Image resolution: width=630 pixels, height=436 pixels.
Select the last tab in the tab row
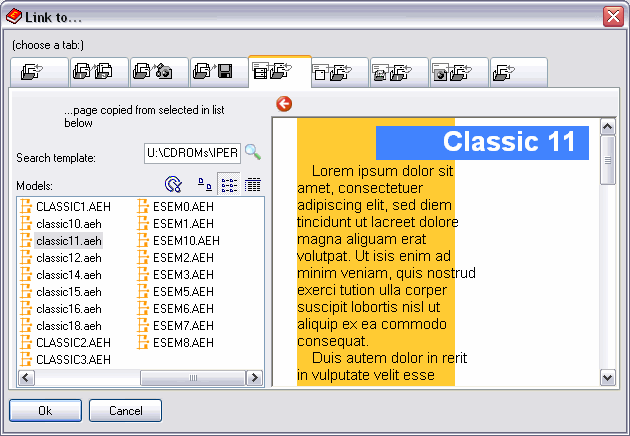point(518,72)
